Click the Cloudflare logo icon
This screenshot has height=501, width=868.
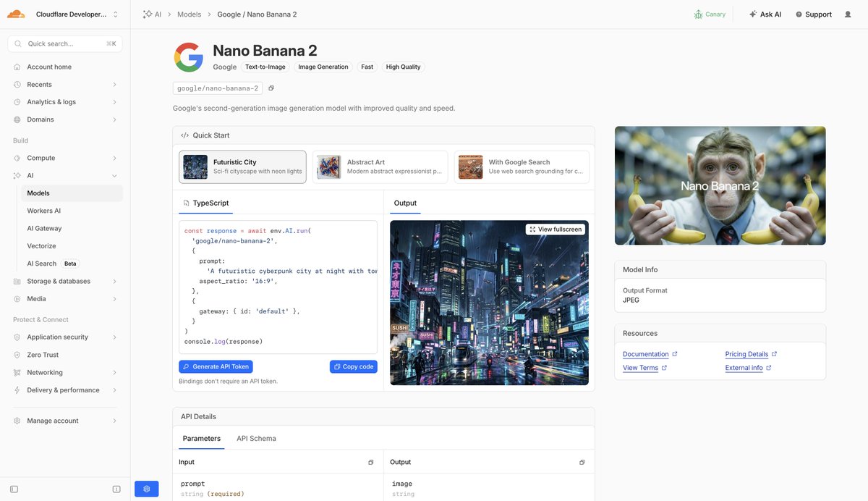click(x=16, y=14)
